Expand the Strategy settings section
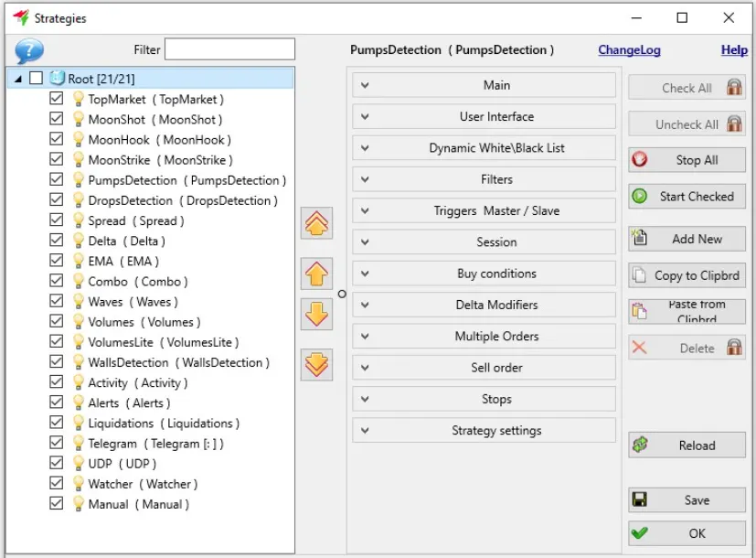Viewport: 756px width, 558px height. click(x=484, y=430)
